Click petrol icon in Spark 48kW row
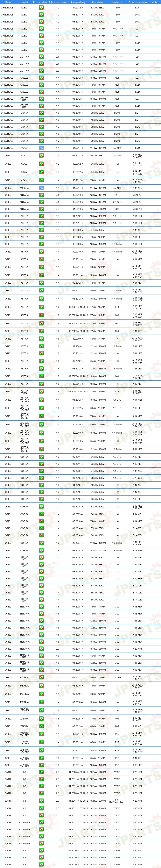 click(x=41, y=120)
